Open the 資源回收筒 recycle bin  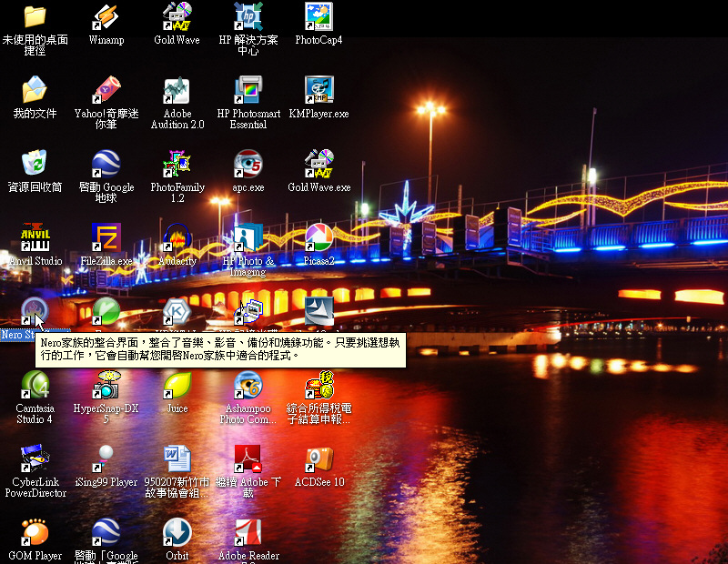(35, 164)
